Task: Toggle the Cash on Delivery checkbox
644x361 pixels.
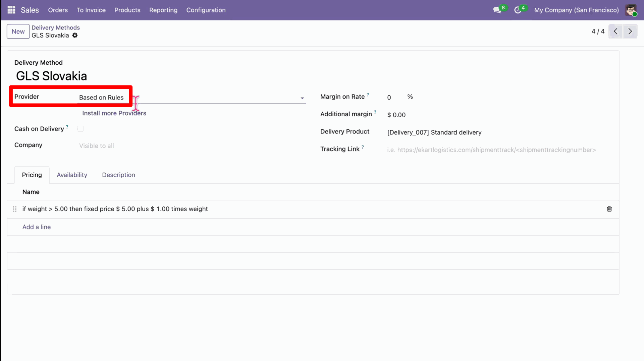Action: click(80, 129)
